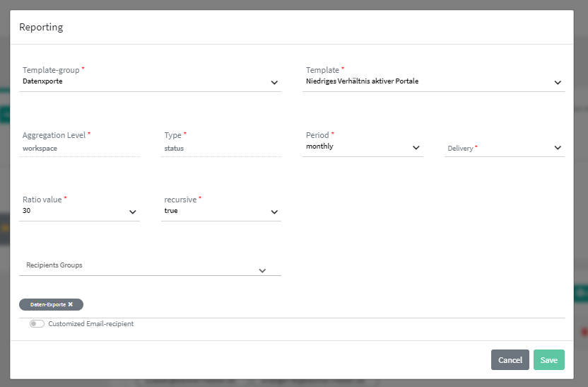
Task: Click the Ratio value chevron arrow
Action: [133, 212]
